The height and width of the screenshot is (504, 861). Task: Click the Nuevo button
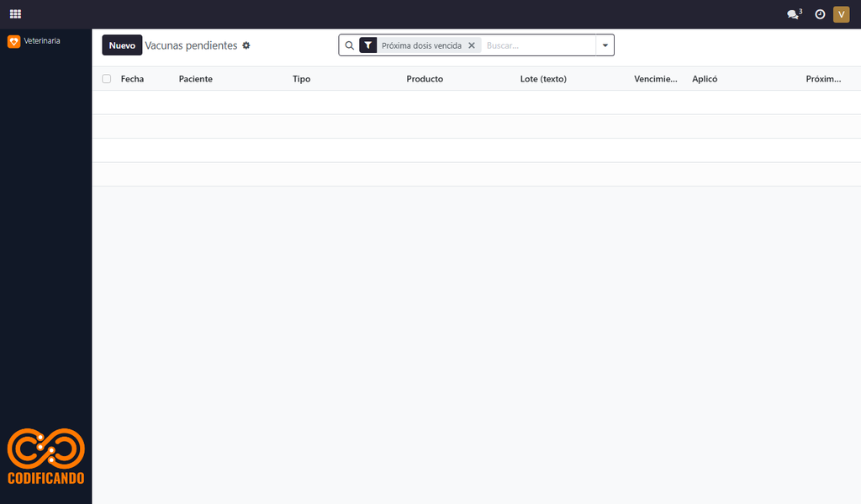coord(122,45)
